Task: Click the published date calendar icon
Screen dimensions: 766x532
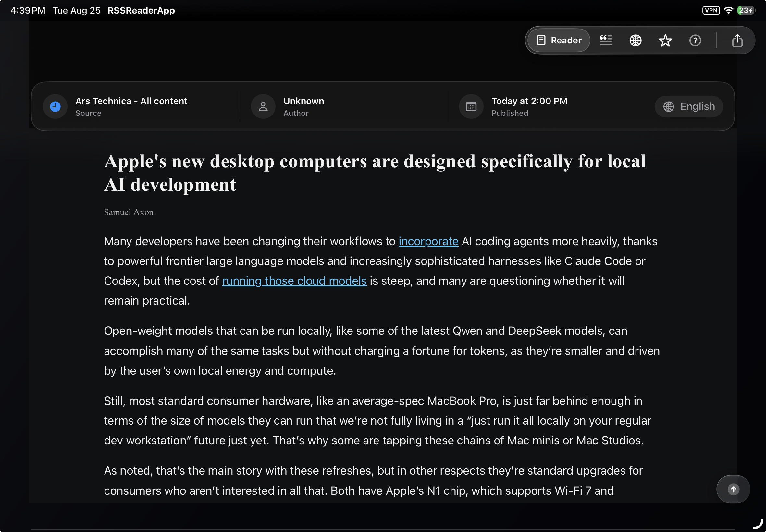Action: [x=471, y=106]
